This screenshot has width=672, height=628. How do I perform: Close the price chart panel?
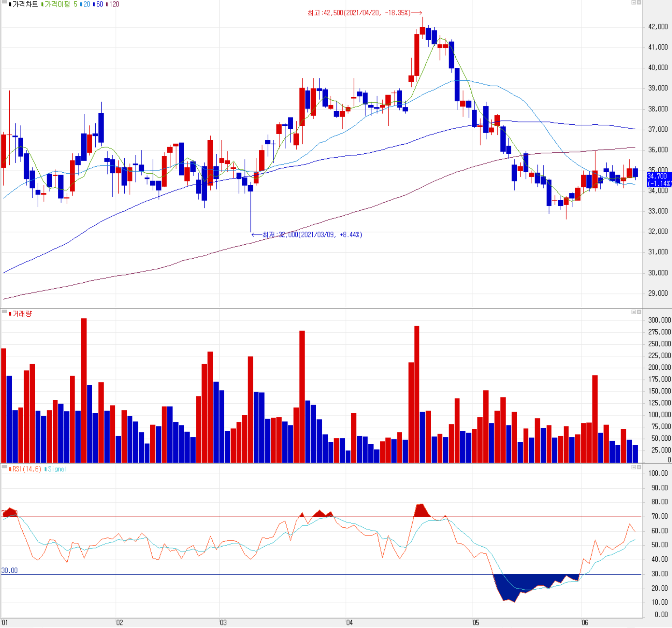(639, 3)
